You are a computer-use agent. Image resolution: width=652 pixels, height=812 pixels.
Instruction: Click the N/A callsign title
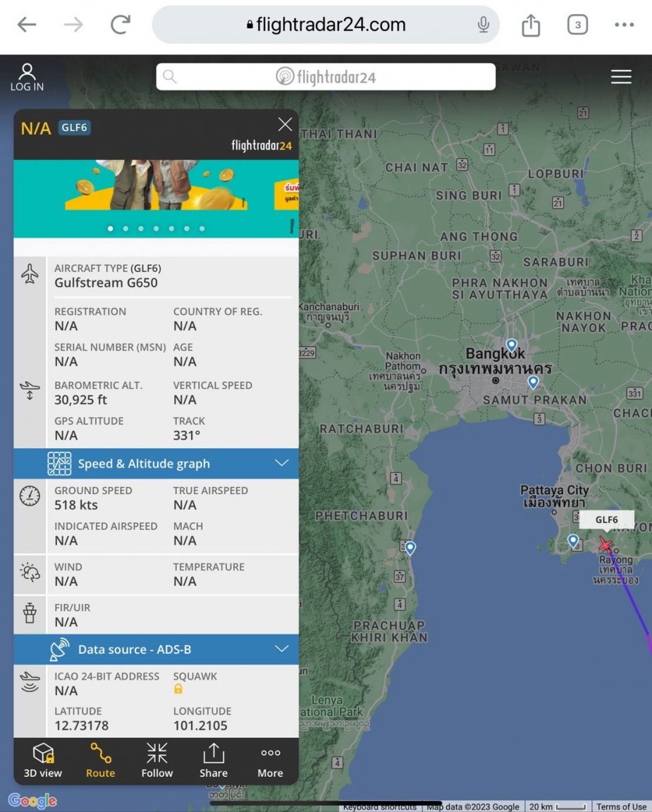(36, 128)
